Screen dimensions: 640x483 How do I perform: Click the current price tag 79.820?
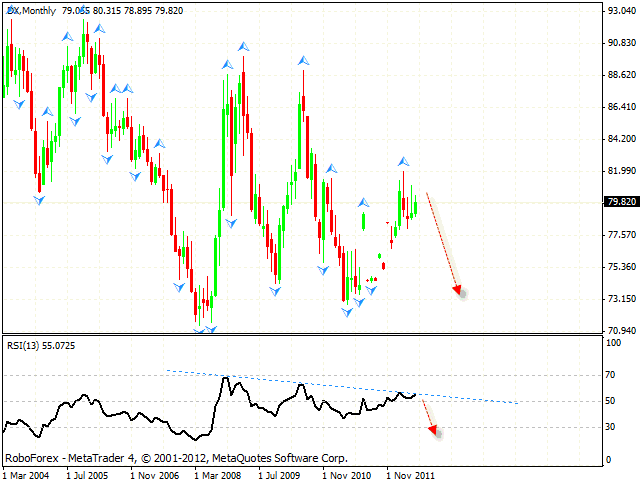617,203
